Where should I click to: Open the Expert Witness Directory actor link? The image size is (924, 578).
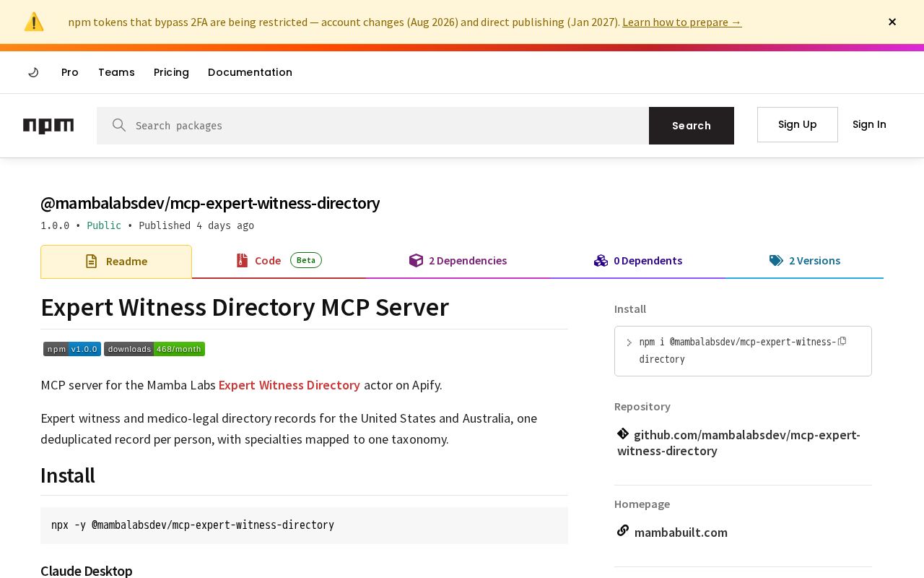(x=289, y=385)
